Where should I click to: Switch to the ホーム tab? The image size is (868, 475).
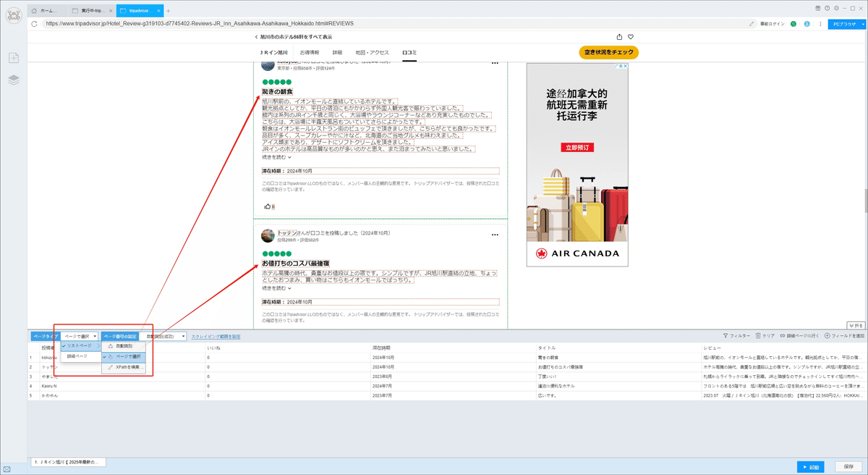pos(47,11)
